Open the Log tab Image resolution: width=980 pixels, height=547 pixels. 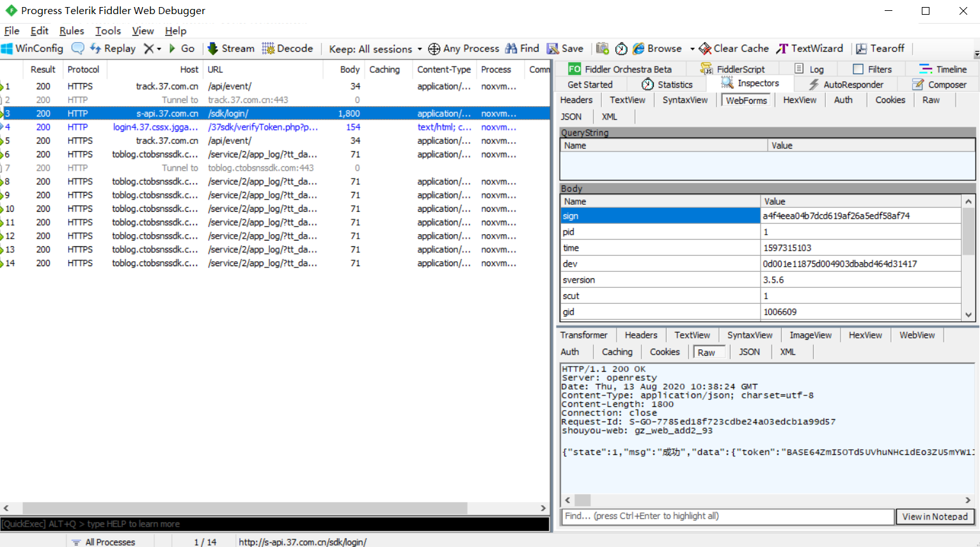click(x=809, y=69)
